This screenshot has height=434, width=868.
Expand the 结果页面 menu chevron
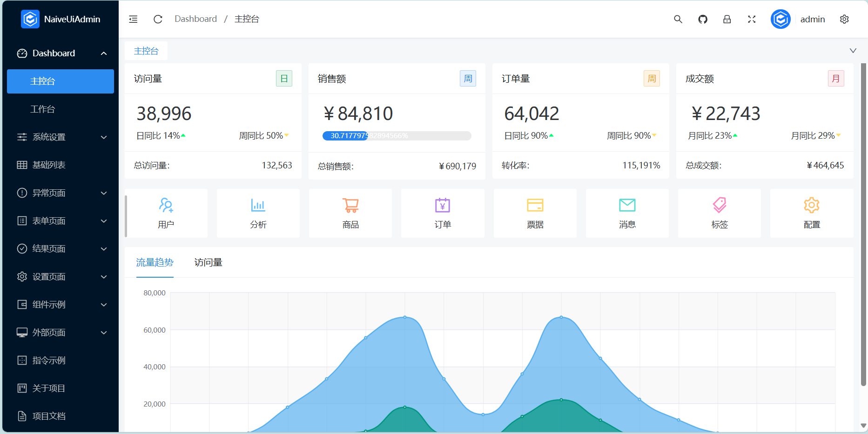pyautogui.click(x=104, y=249)
